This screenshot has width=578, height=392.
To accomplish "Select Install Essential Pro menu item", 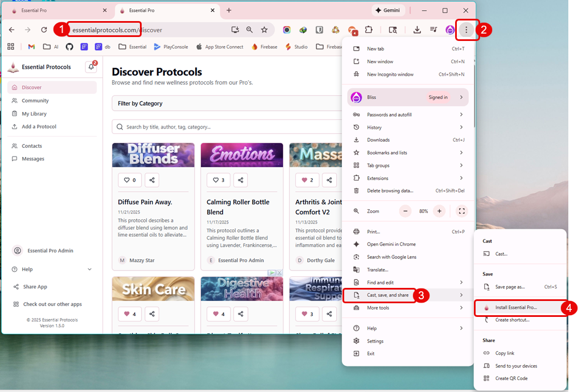I will (515, 307).
